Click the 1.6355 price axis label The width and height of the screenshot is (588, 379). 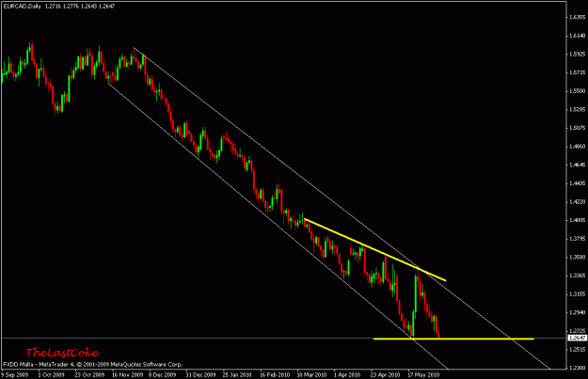tap(577, 17)
